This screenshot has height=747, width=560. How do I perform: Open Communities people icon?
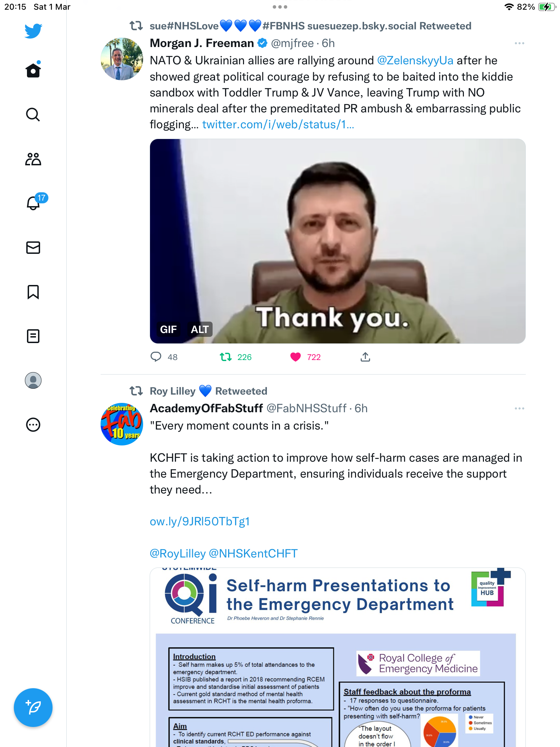point(33,159)
